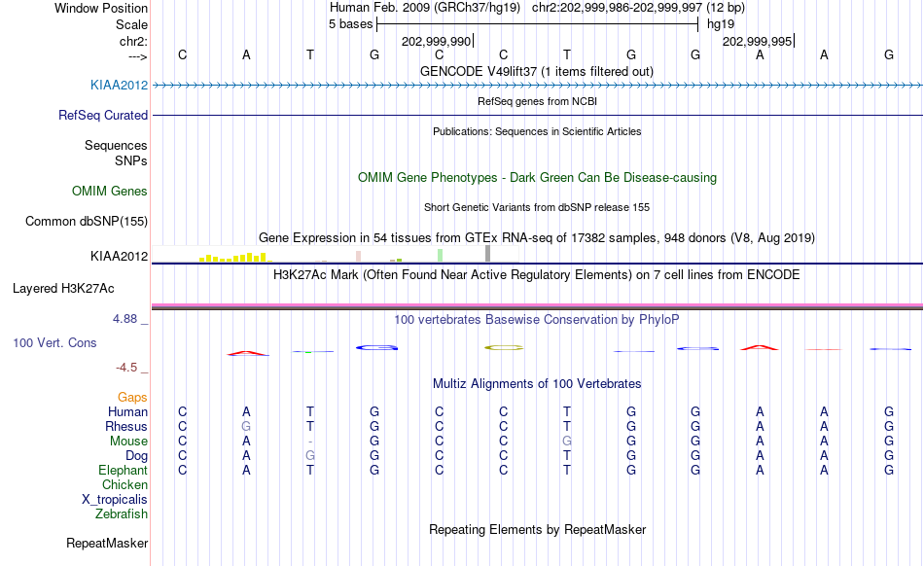924x566 pixels.
Task: Open the RefSeq Curated track label
Action: [x=103, y=115]
